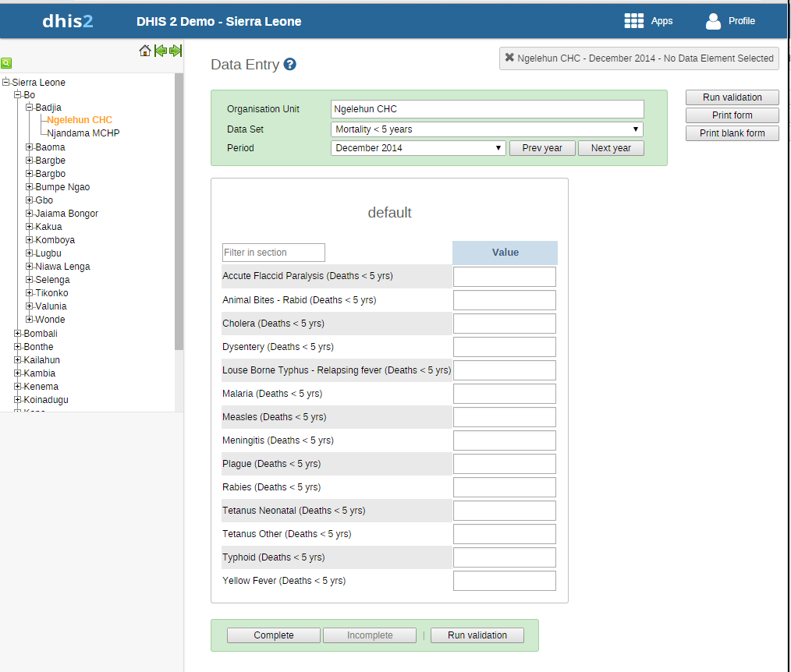Image resolution: width=791 pixels, height=672 pixels.
Task: Click the bottom Run validation button
Action: 477,635
